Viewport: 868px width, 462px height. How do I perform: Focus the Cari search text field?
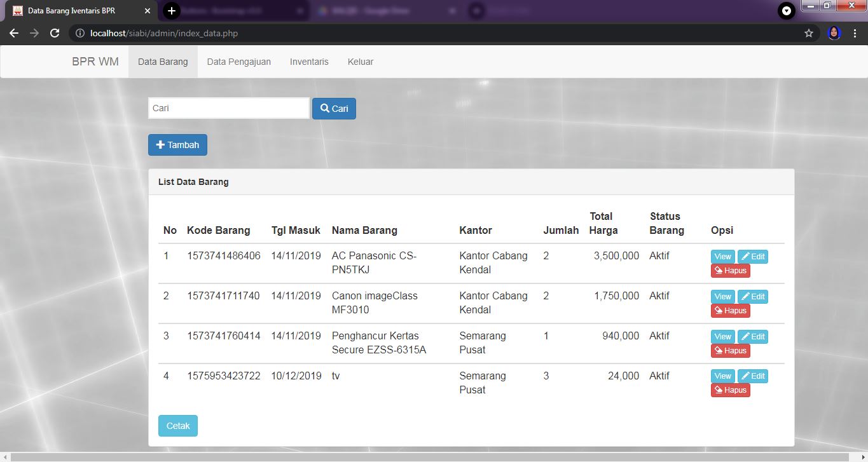pos(229,108)
